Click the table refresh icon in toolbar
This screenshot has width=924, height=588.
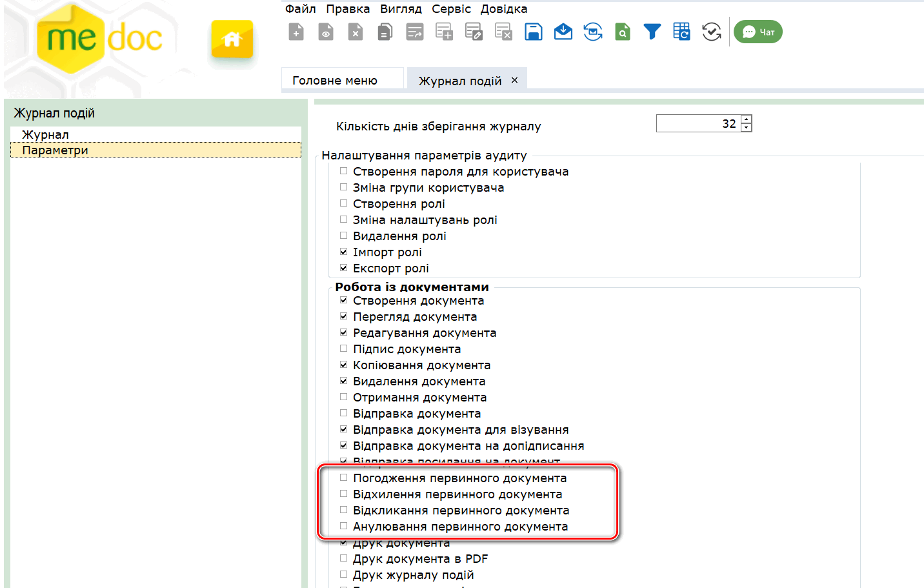click(x=681, y=32)
